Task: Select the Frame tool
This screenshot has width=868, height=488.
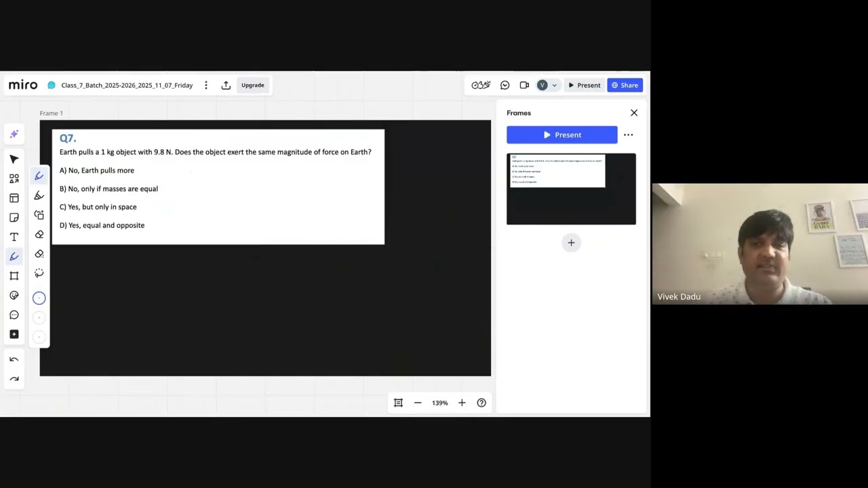Action: click(x=14, y=276)
